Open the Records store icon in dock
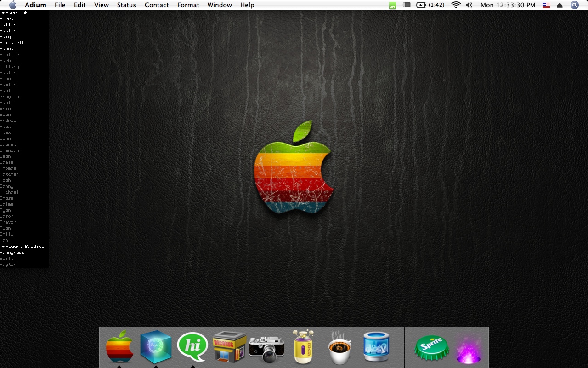The height and width of the screenshot is (368, 588). pyautogui.click(x=230, y=347)
